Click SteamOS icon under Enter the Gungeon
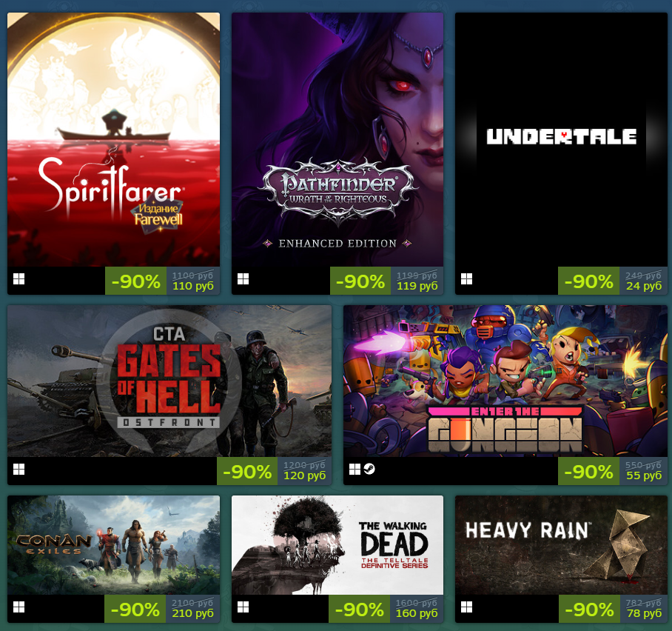Viewport: 672px width, 631px height. (369, 470)
